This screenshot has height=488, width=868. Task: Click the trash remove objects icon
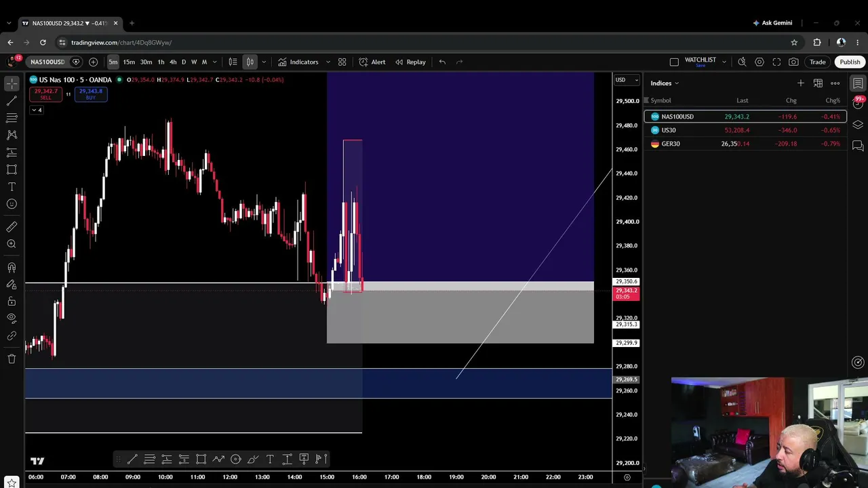pyautogui.click(x=12, y=359)
